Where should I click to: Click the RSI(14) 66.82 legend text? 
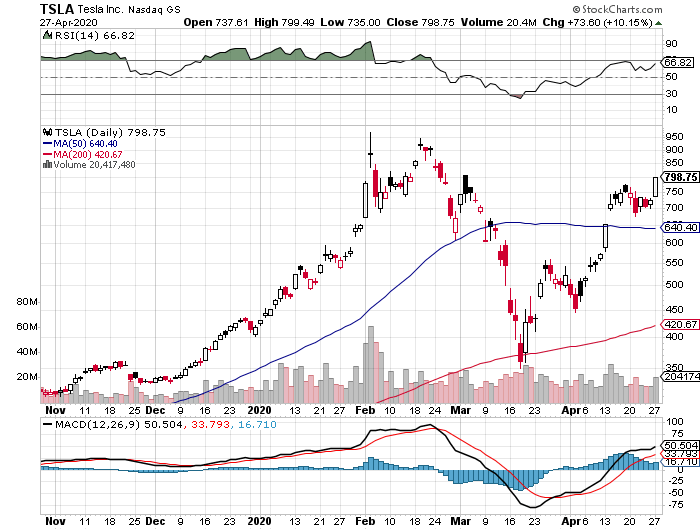click(x=94, y=35)
